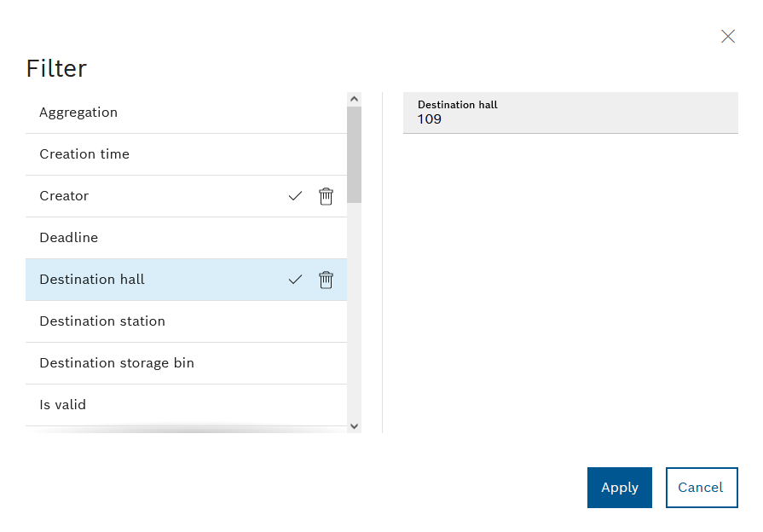
Task: Open the Destination station filter
Action: pos(187,321)
